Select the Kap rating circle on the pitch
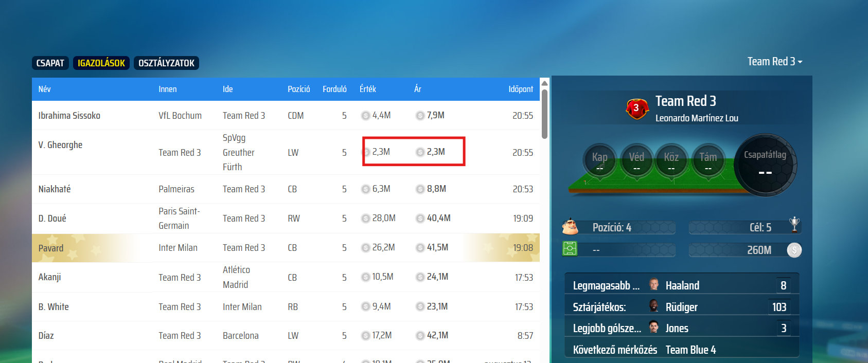Image resolution: width=868 pixels, height=363 pixels. click(x=599, y=160)
